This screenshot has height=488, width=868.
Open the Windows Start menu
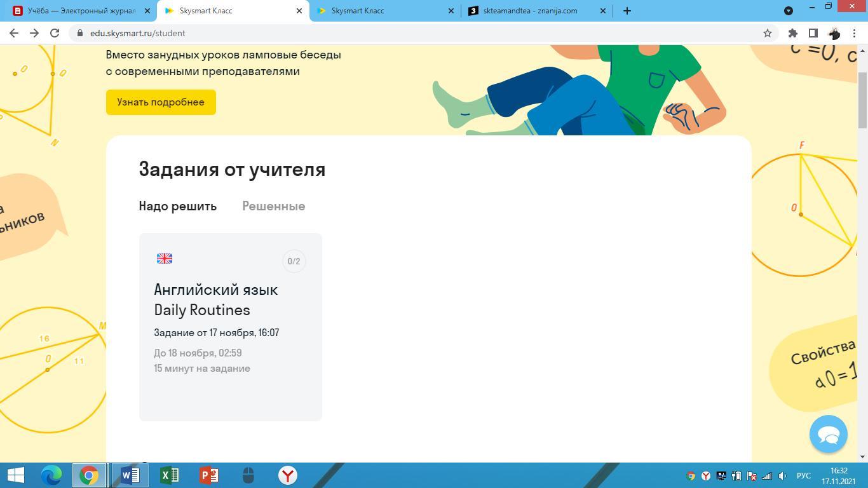(15, 475)
